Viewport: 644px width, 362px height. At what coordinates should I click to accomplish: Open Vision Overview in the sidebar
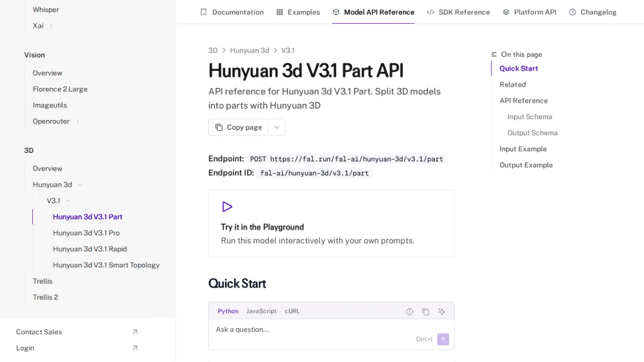click(47, 73)
